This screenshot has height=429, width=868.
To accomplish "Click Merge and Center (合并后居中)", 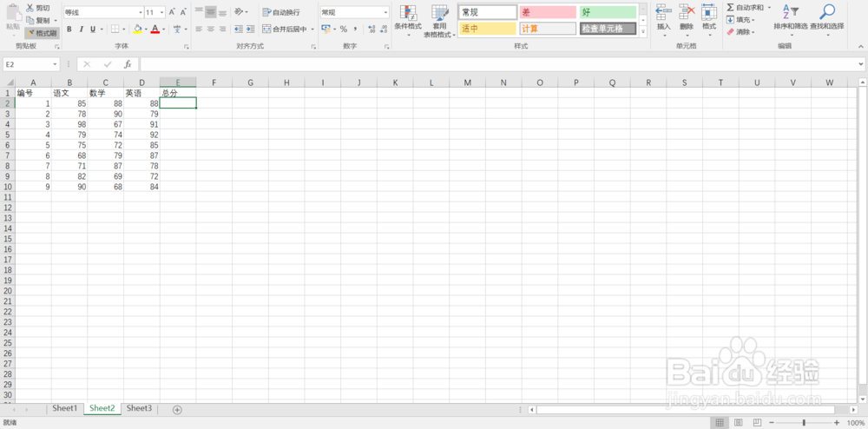I will click(285, 29).
